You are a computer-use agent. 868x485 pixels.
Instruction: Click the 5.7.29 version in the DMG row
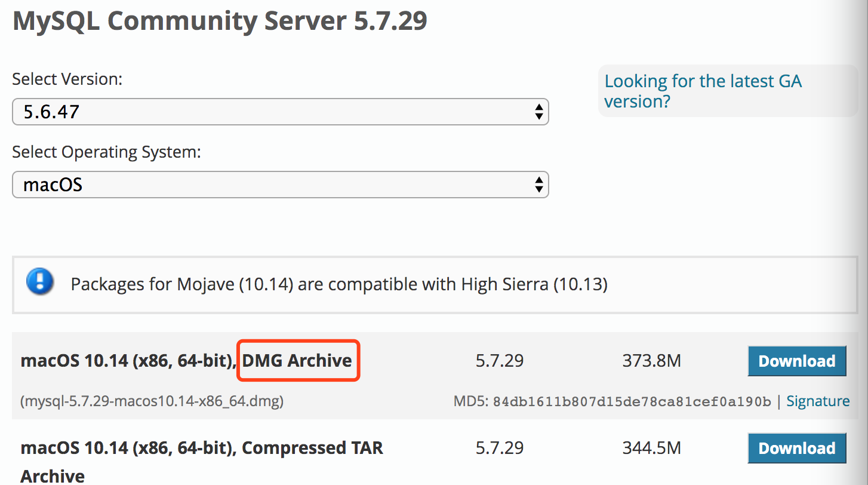coord(500,361)
